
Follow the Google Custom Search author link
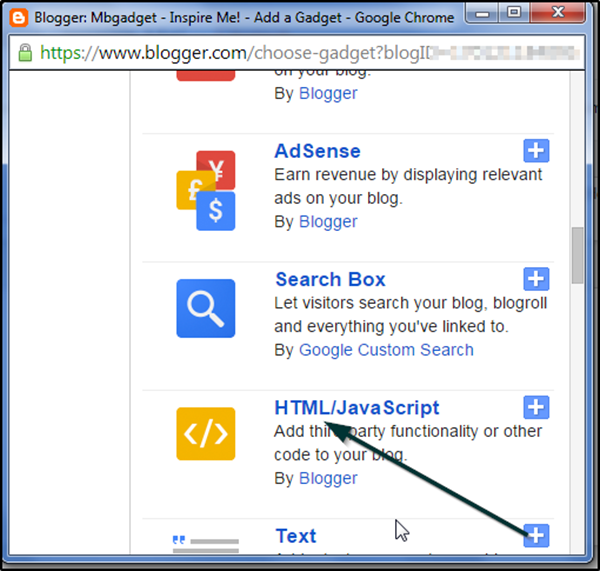386,350
